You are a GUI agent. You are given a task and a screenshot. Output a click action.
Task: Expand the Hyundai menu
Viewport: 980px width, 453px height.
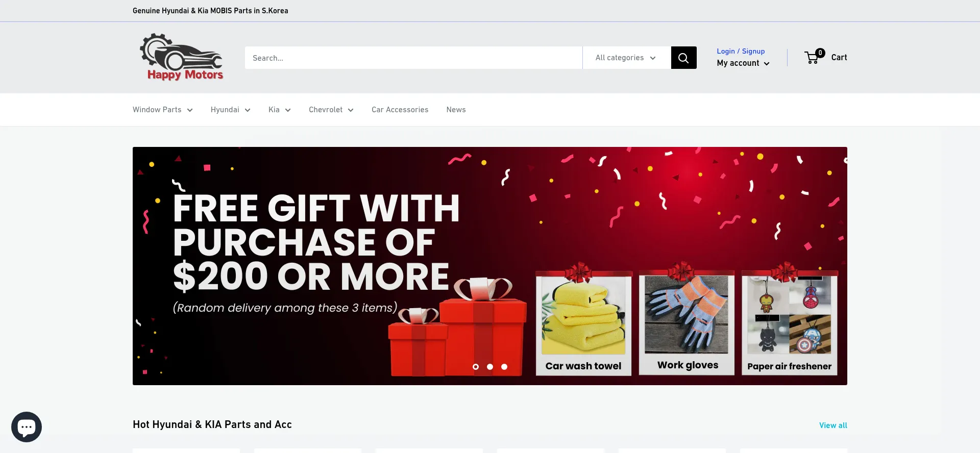[231, 110]
